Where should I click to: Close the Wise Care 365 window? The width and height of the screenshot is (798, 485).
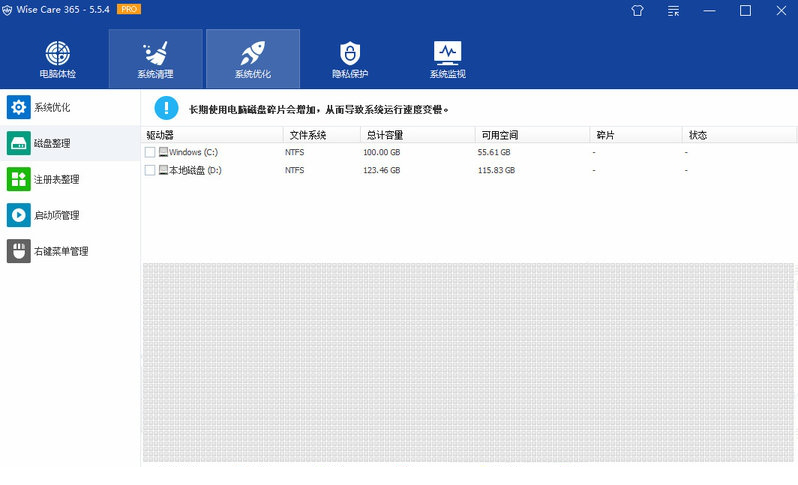(x=781, y=11)
